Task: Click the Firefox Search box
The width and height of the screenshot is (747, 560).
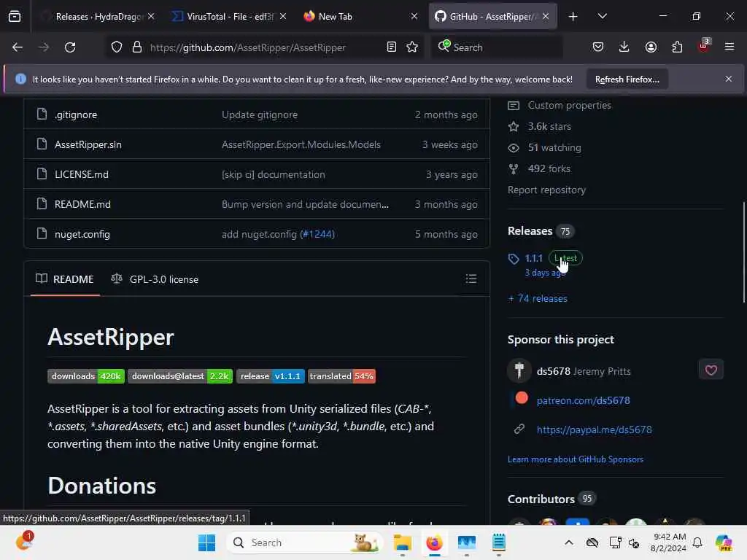Action: tap(496, 47)
